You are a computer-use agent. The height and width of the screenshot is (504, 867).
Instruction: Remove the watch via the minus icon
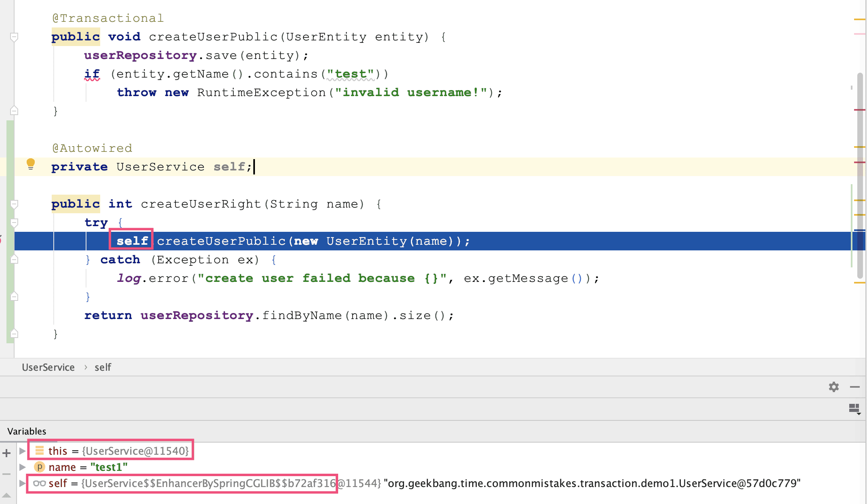click(6, 474)
